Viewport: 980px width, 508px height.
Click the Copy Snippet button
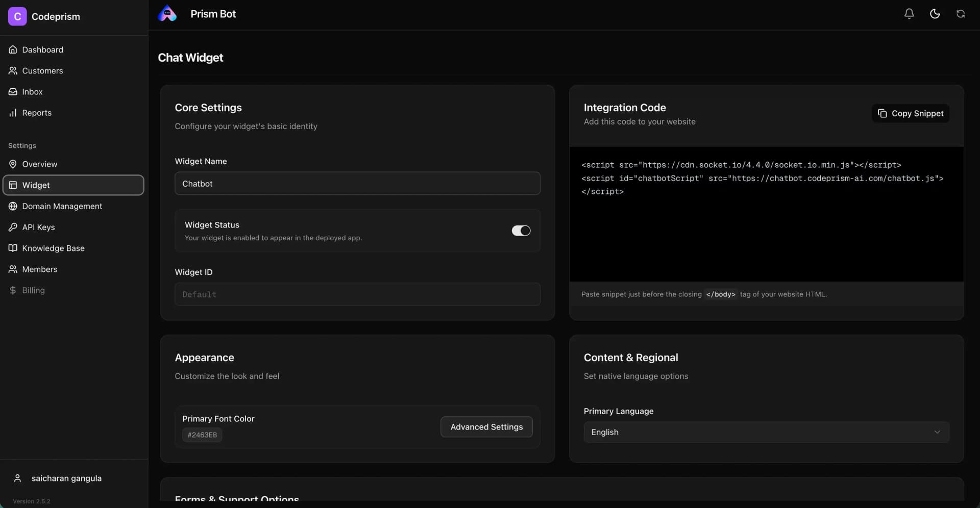click(911, 113)
